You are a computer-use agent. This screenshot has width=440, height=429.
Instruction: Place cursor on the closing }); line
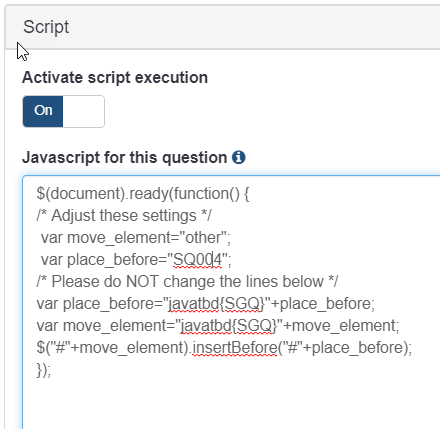point(44,370)
